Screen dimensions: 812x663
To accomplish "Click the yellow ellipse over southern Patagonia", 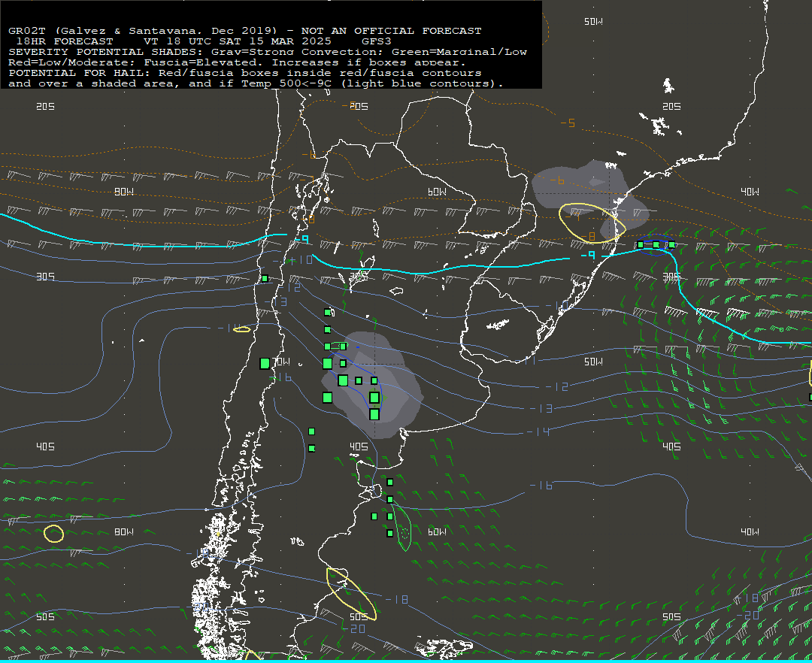I will (x=351, y=594).
